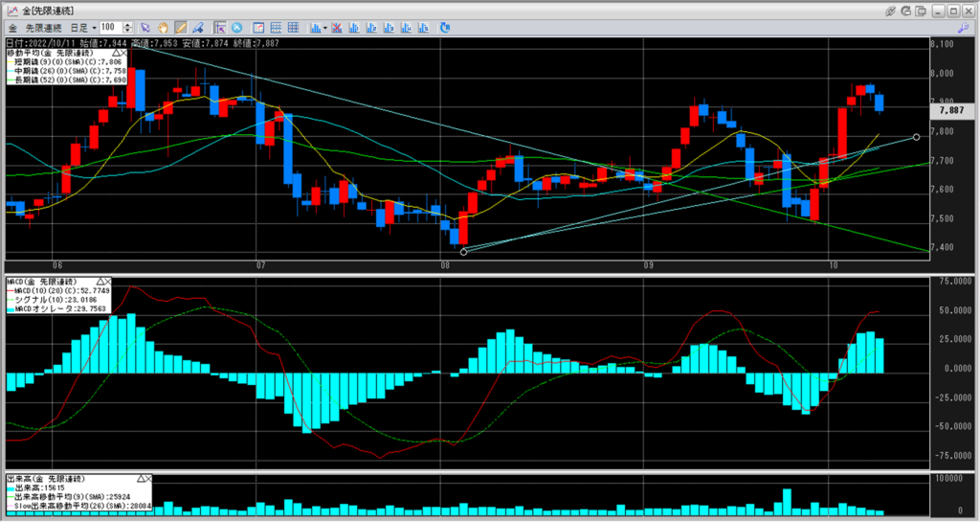Viewport: 980px width, 522px height.
Task: Click the blue reload R icon
Action: (445, 28)
